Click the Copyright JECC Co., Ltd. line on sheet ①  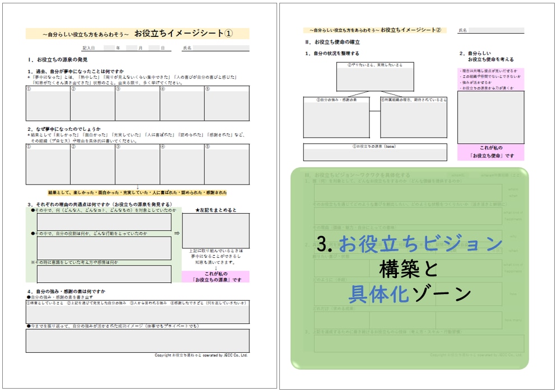pos(201,355)
